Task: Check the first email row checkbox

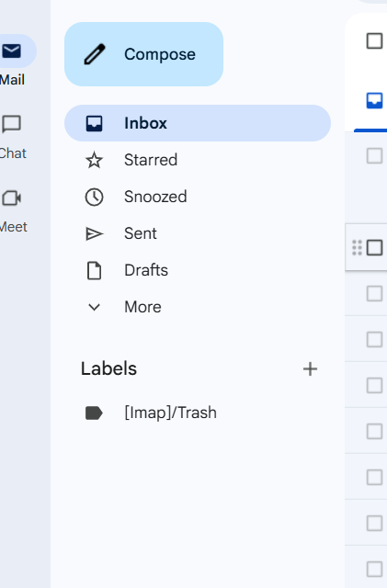Action: point(374,155)
